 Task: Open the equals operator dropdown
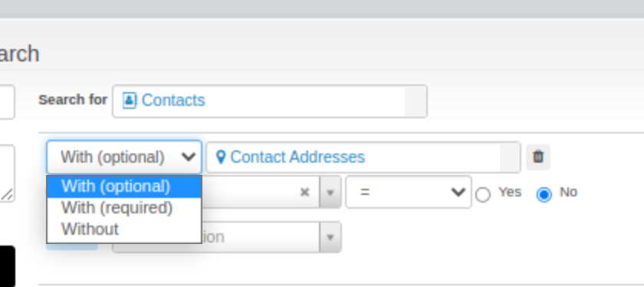coord(408,192)
